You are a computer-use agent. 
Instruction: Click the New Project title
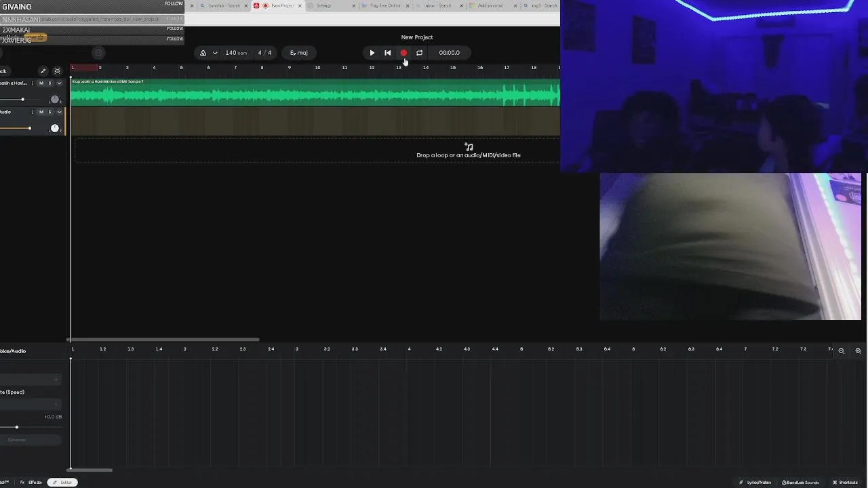pos(416,37)
